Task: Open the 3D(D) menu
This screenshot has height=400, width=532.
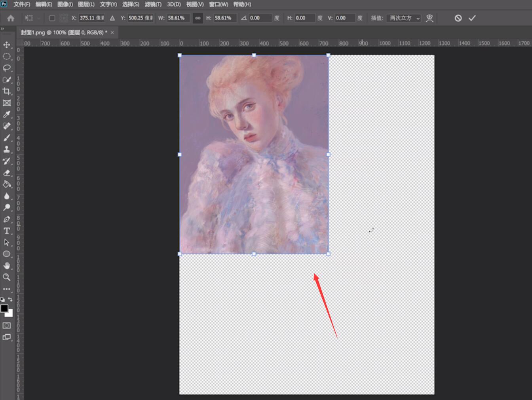Action: [x=174, y=4]
